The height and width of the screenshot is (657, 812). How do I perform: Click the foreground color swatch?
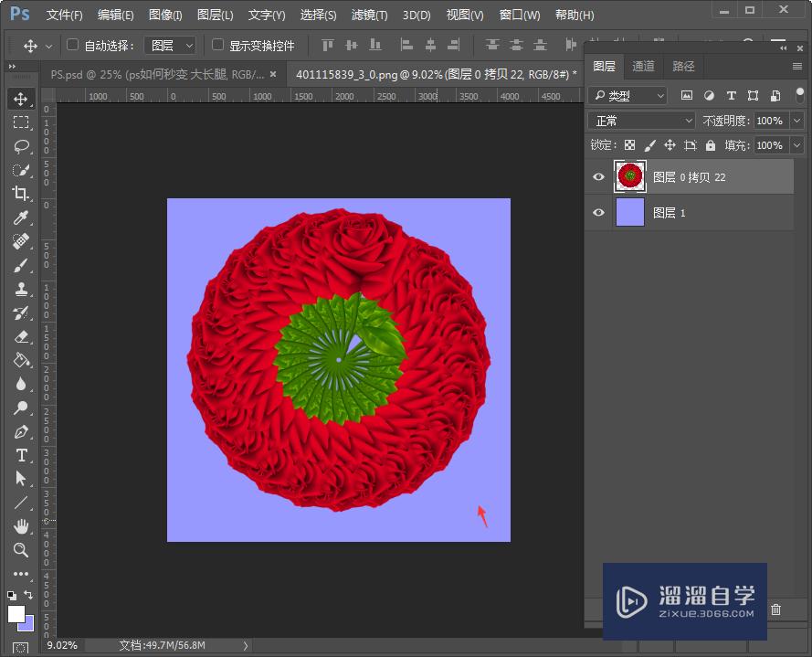[16, 614]
